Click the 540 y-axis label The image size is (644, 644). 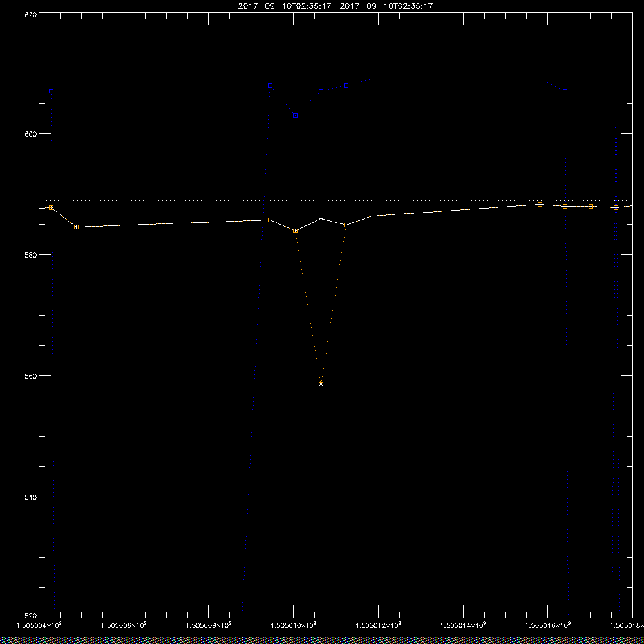click(x=30, y=497)
